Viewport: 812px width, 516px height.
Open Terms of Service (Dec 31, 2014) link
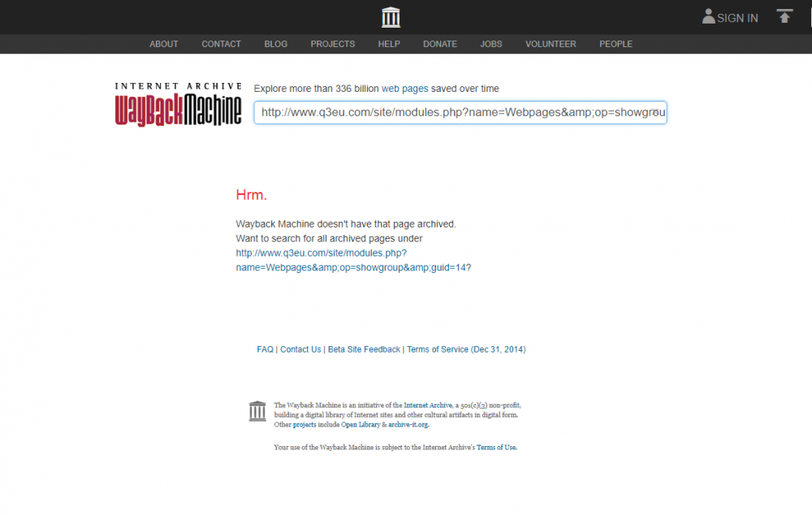(x=466, y=349)
